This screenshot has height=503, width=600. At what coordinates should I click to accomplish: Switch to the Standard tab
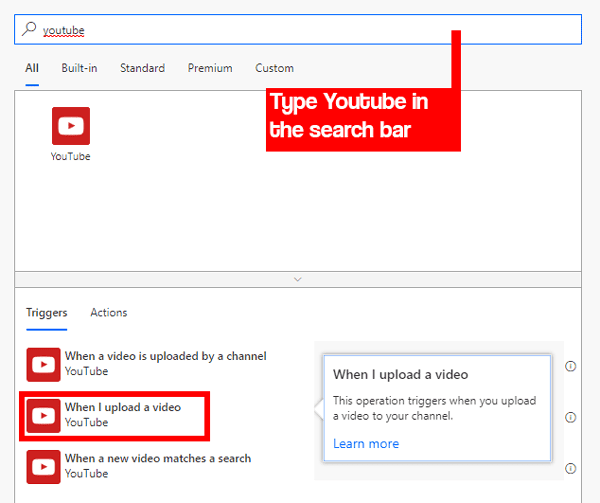click(142, 68)
